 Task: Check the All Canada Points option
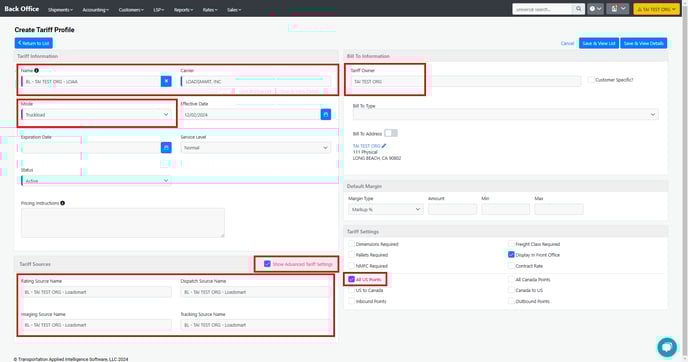[511, 280]
